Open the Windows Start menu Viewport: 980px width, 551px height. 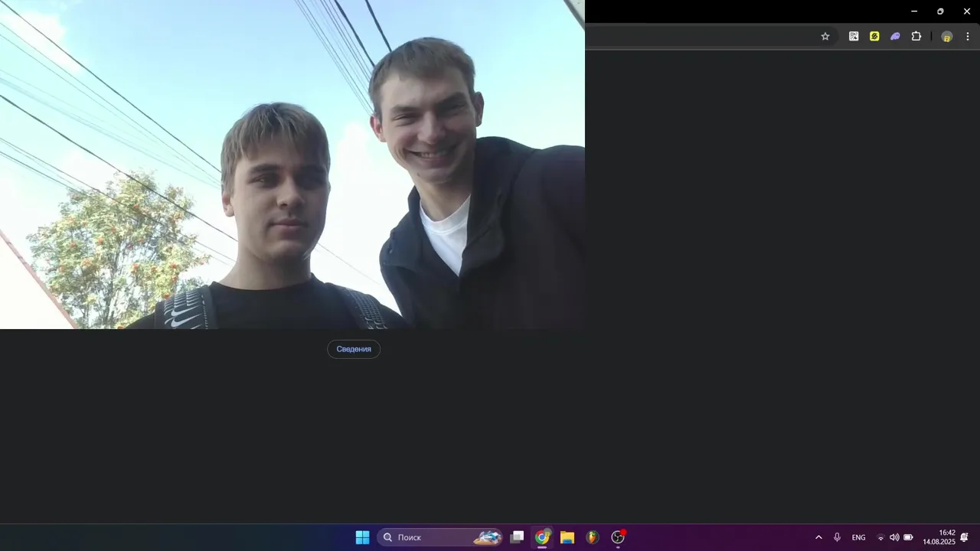[x=362, y=537]
